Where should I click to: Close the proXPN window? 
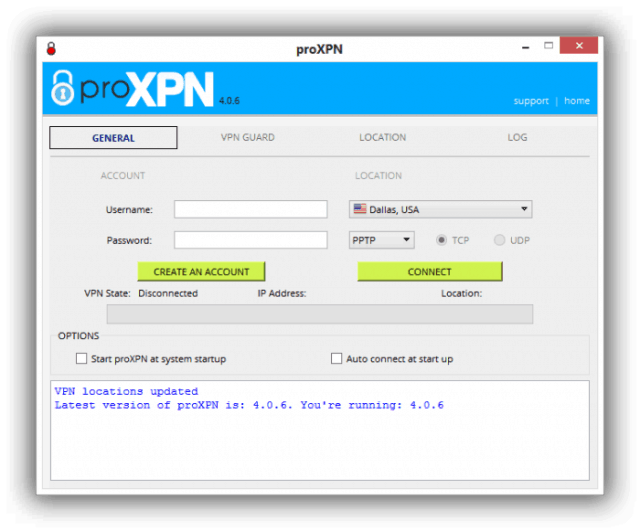tap(579, 45)
